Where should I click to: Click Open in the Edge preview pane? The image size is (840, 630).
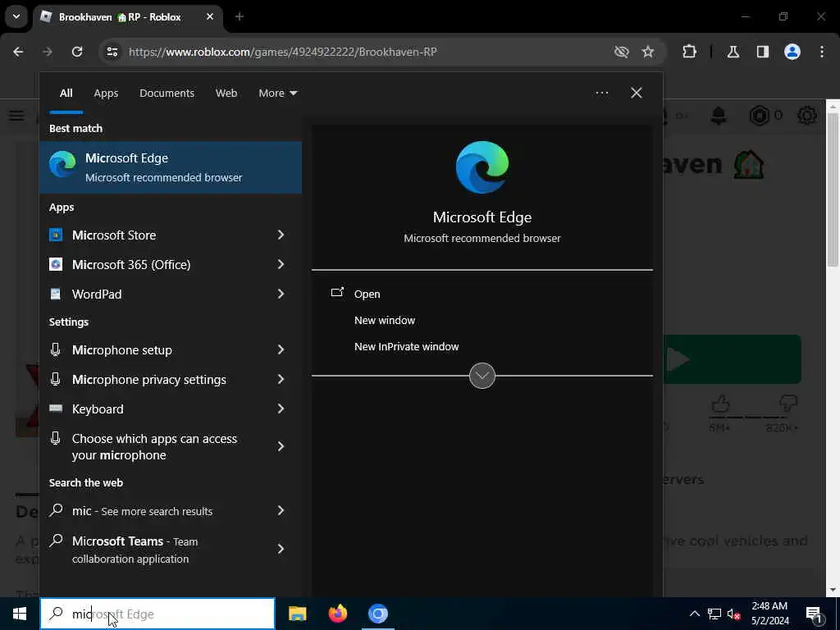pyautogui.click(x=367, y=294)
